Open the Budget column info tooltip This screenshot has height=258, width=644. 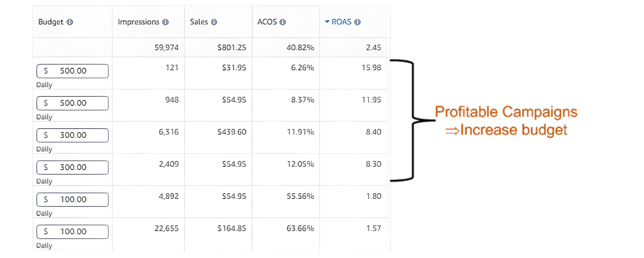[70, 22]
